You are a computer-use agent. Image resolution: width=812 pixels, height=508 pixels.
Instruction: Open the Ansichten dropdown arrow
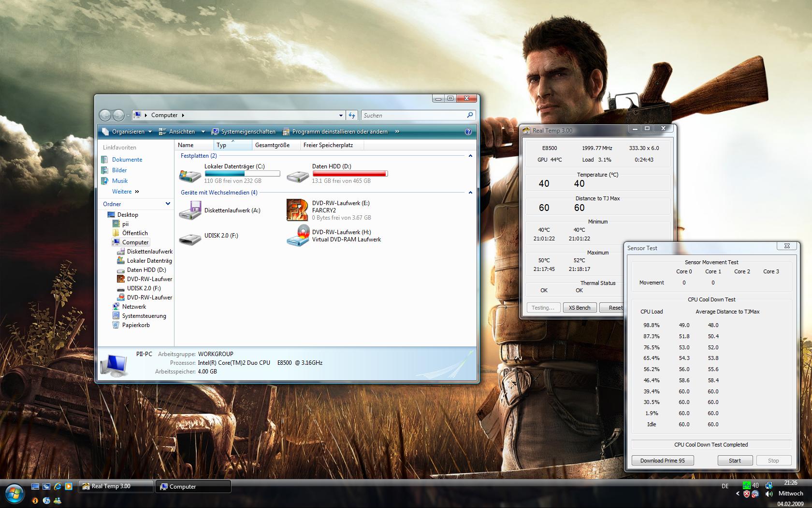tap(203, 132)
